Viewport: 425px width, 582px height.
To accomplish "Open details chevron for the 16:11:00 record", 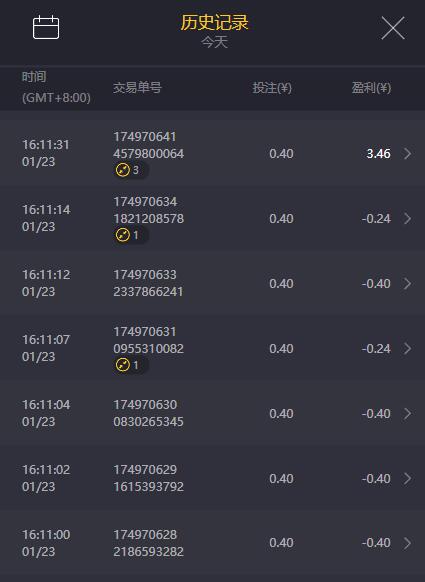I will click(x=407, y=543).
